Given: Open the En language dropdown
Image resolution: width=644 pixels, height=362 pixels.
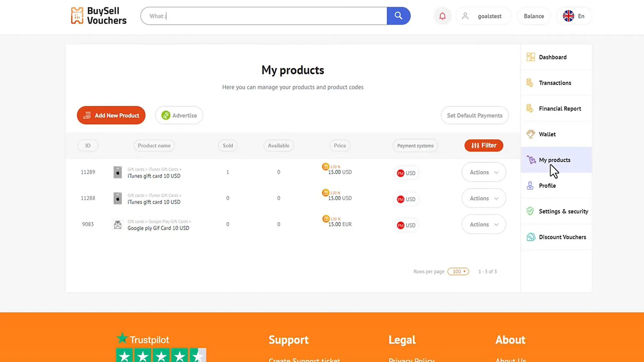Looking at the screenshot, I should coord(574,16).
